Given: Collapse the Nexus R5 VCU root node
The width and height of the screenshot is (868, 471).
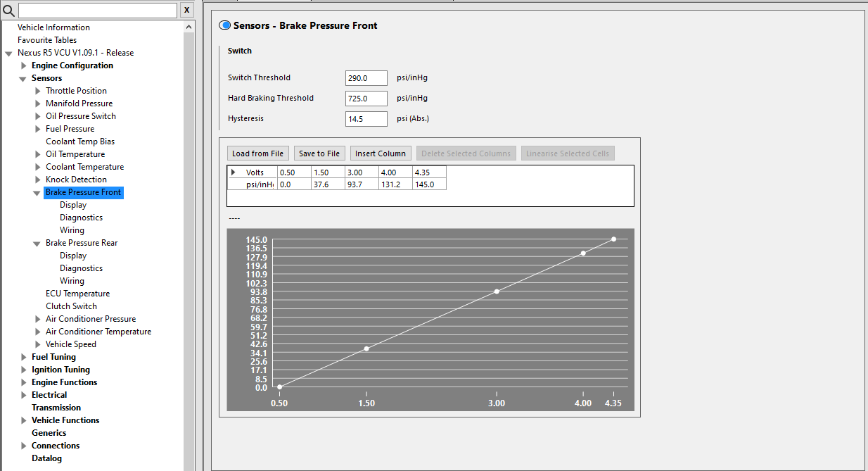Looking at the screenshot, I should (x=8, y=53).
